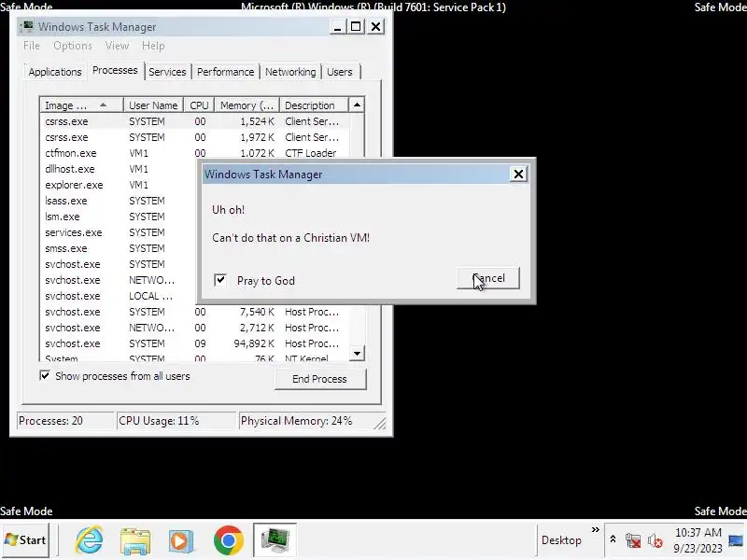Viewport: 747px width, 560px height.
Task: Click the Start button
Action: (25, 540)
